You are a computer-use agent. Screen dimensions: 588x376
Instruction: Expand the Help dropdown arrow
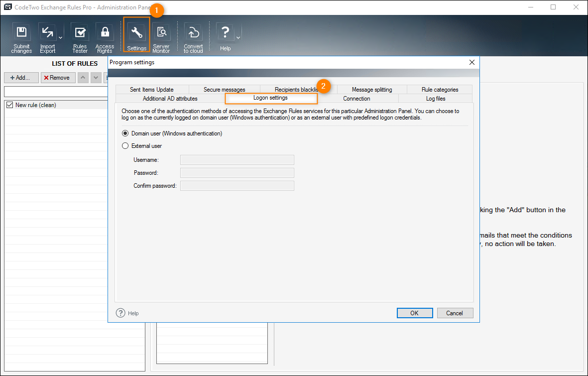(238, 37)
